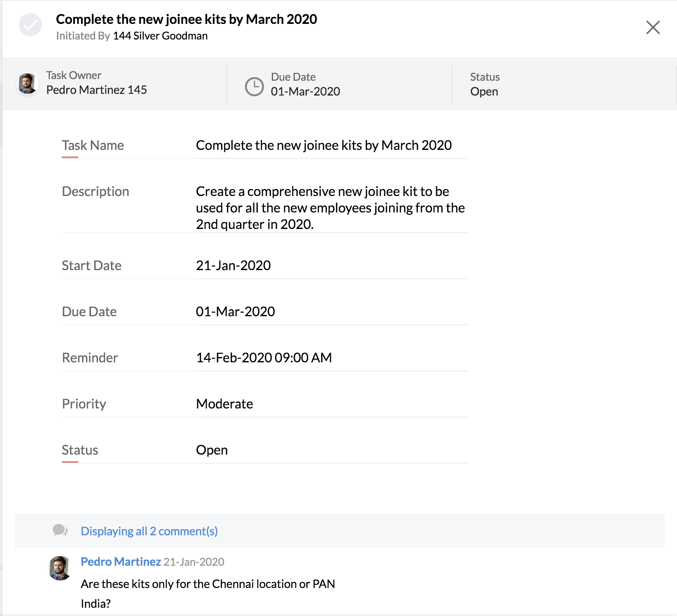
Task: Click the header Status Open value
Action: (x=484, y=91)
